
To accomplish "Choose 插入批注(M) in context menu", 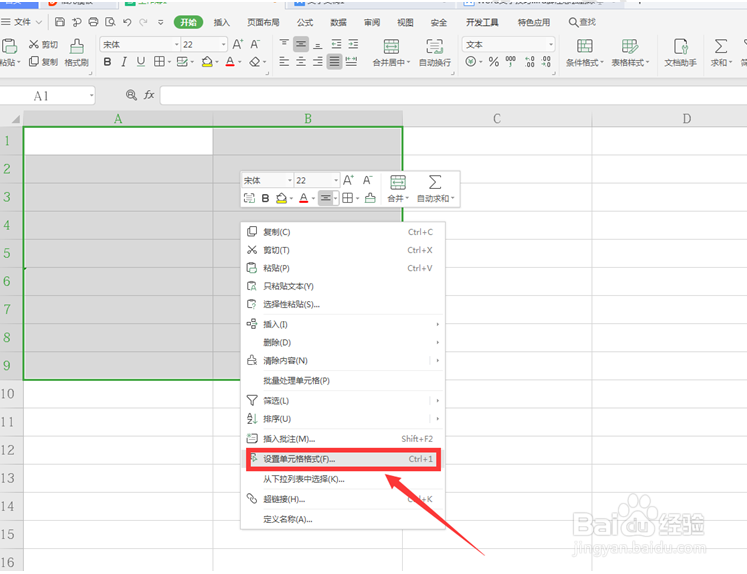I will [343, 439].
